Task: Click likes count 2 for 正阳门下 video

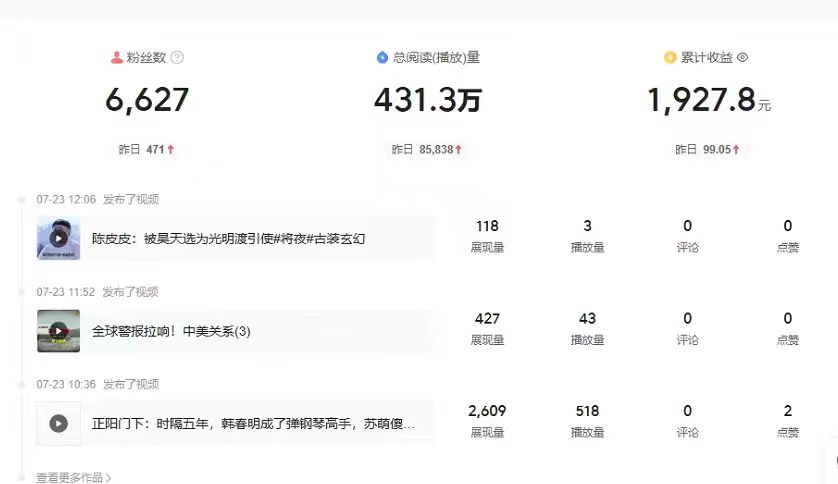Action: pyautogui.click(x=788, y=411)
